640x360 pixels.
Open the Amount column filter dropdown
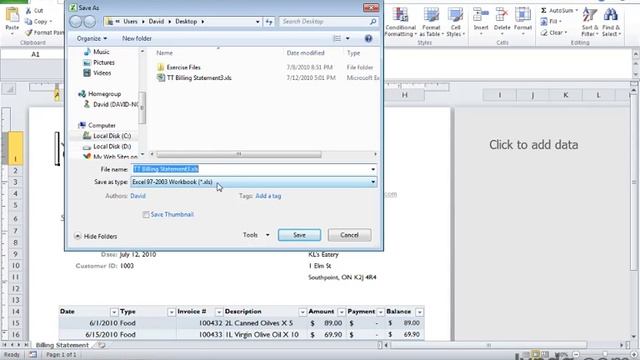(x=341, y=312)
